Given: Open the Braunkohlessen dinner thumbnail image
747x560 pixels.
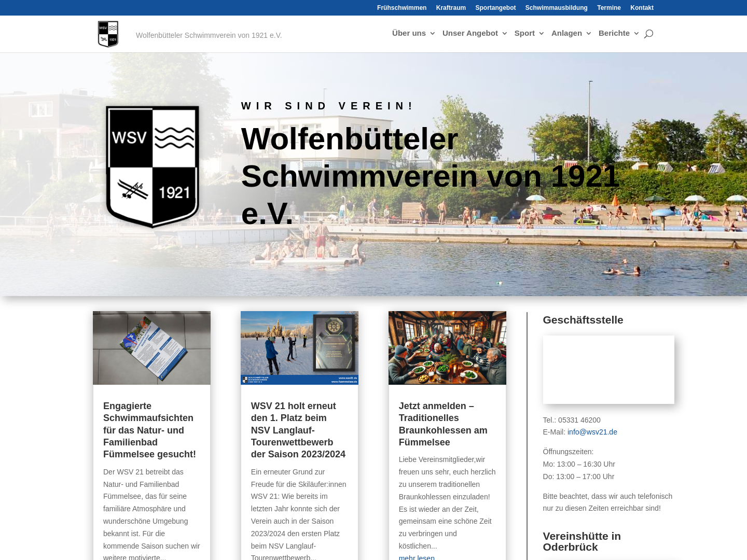Looking at the screenshot, I should pos(447,348).
